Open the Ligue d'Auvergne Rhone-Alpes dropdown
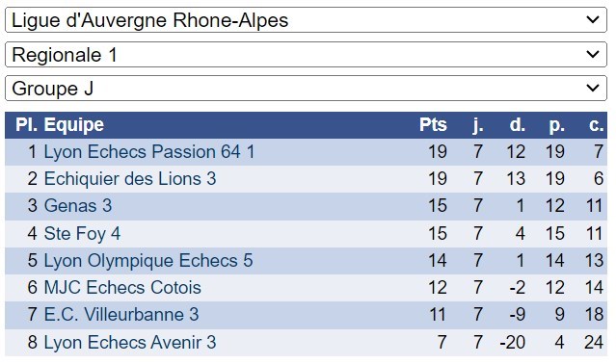 [x=306, y=20]
